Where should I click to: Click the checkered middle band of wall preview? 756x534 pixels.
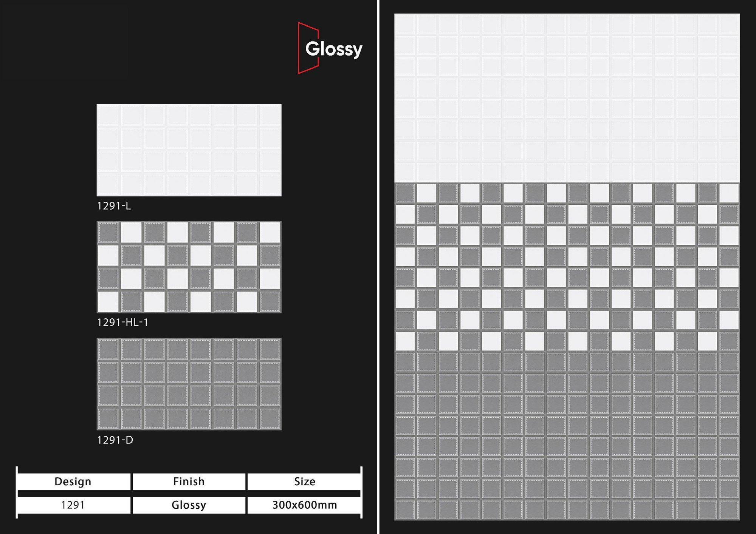pyautogui.click(x=567, y=267)
